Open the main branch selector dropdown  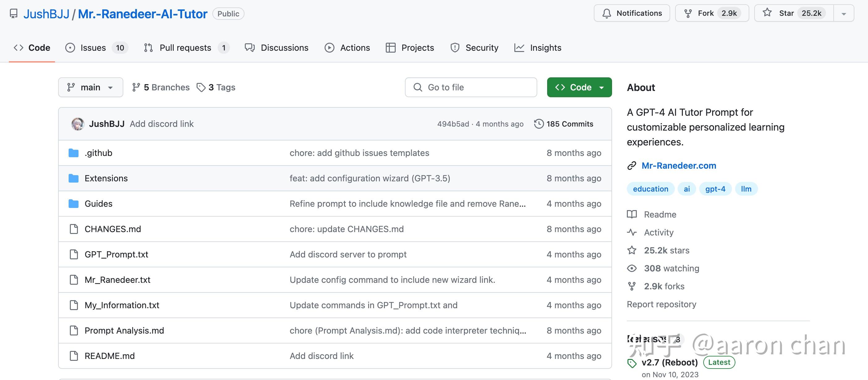coord(90,87)
